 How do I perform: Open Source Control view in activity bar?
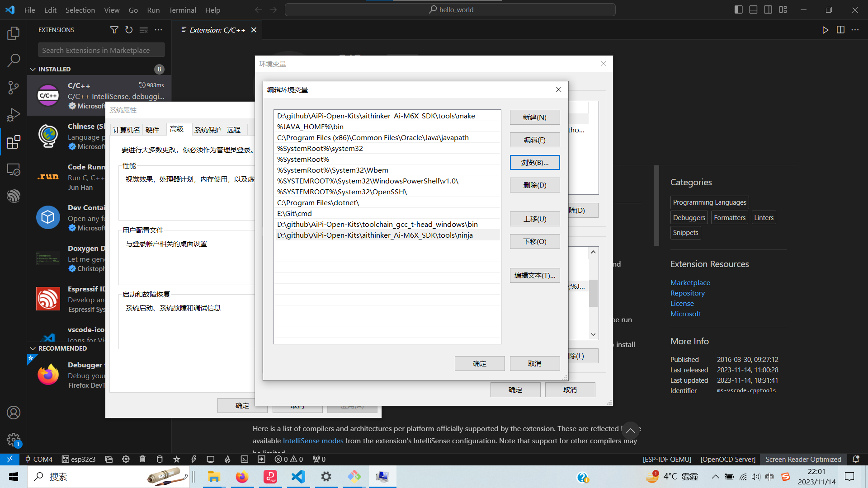(14, 87)
